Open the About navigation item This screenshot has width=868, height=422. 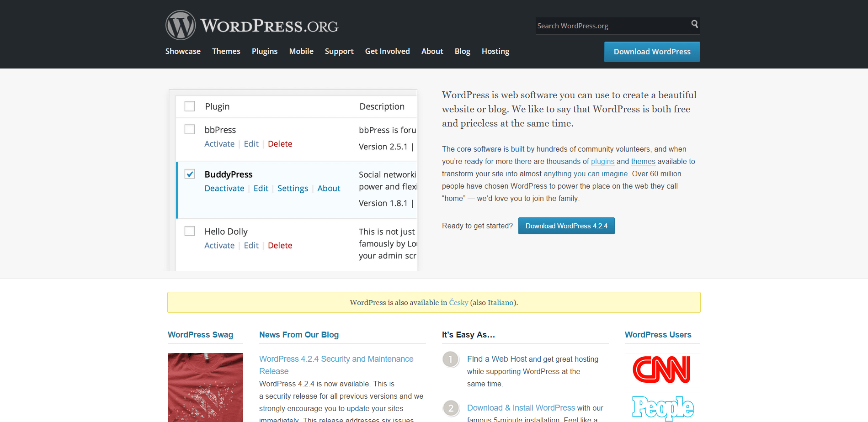tap(432, 51)
